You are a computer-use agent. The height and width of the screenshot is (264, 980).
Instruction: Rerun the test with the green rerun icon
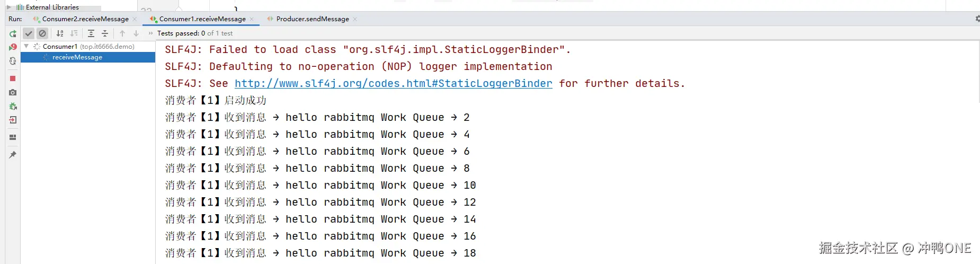pos(13,33)
